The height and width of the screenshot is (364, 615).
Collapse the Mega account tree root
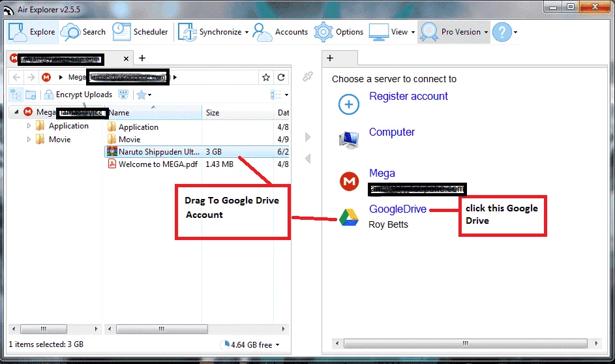tap(16, 112)
